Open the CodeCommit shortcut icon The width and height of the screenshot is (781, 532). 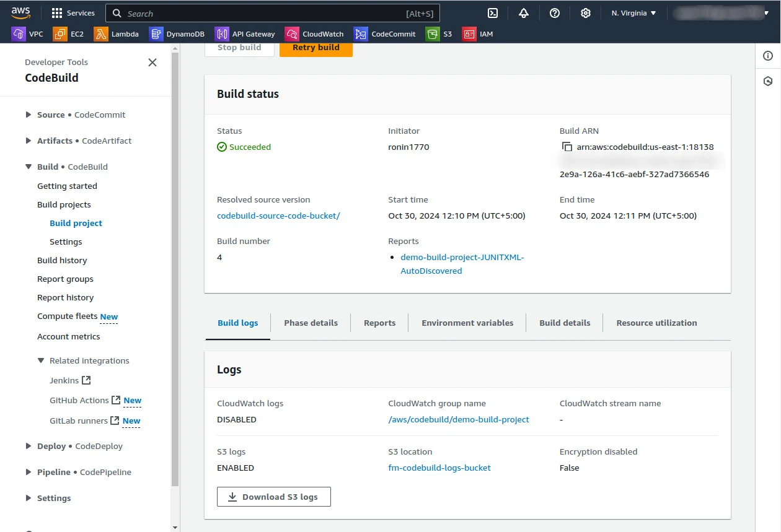pyautogui.click(x=361, y=34)
